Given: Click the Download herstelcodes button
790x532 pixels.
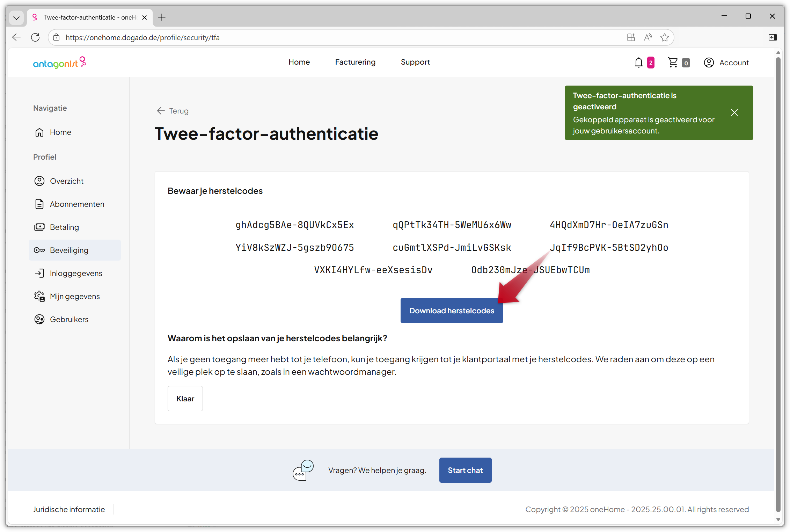Looking at the screenshot, I should [x=452, y=311].
